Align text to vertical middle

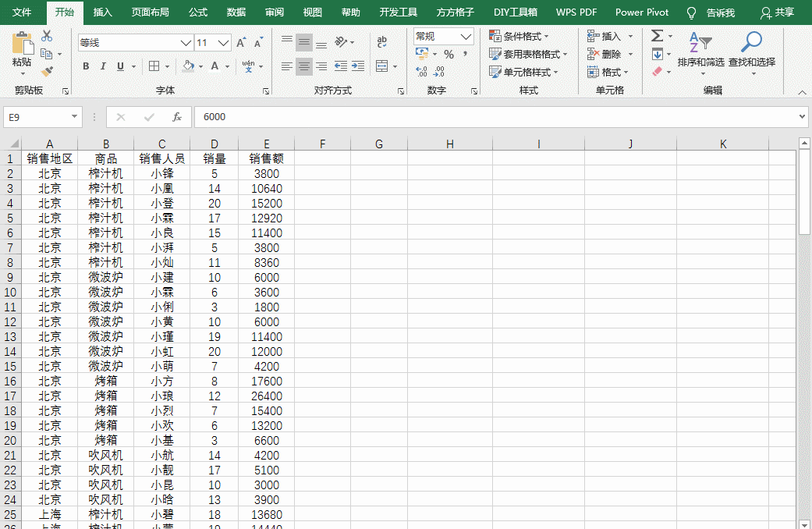304,42
